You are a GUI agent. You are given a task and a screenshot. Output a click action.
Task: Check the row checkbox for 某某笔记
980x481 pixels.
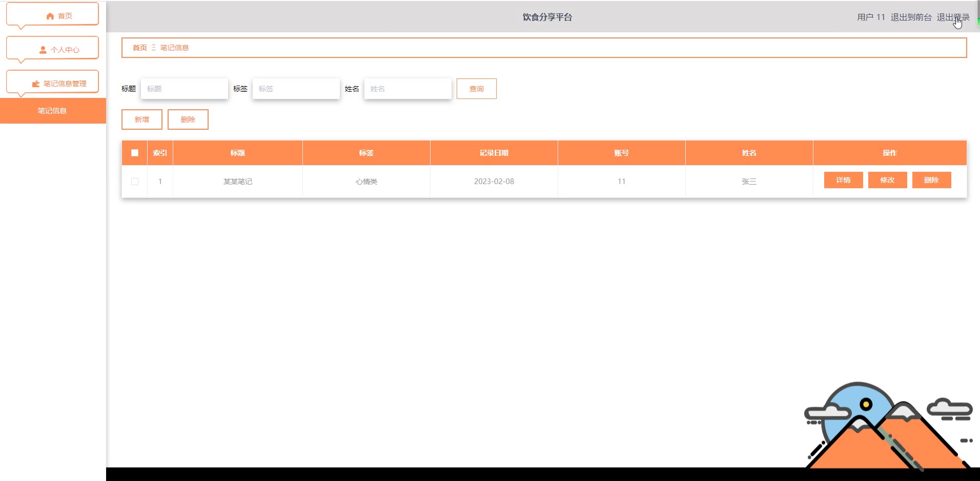tap(135, 182)
